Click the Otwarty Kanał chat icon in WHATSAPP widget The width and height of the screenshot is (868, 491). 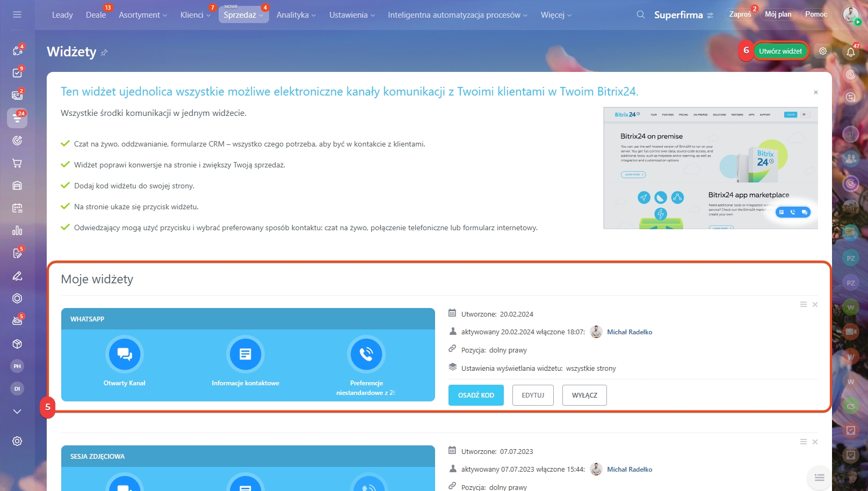[125, 354]
